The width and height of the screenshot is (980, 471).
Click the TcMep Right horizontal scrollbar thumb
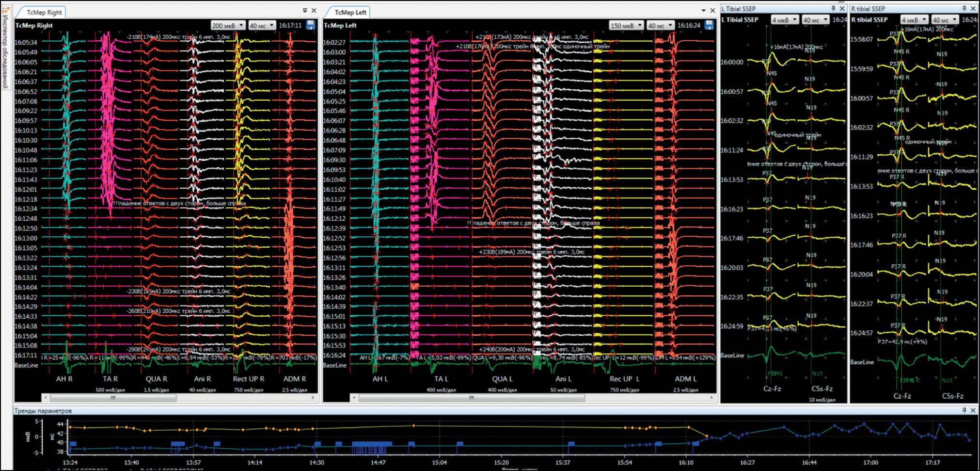click(112, 398)
